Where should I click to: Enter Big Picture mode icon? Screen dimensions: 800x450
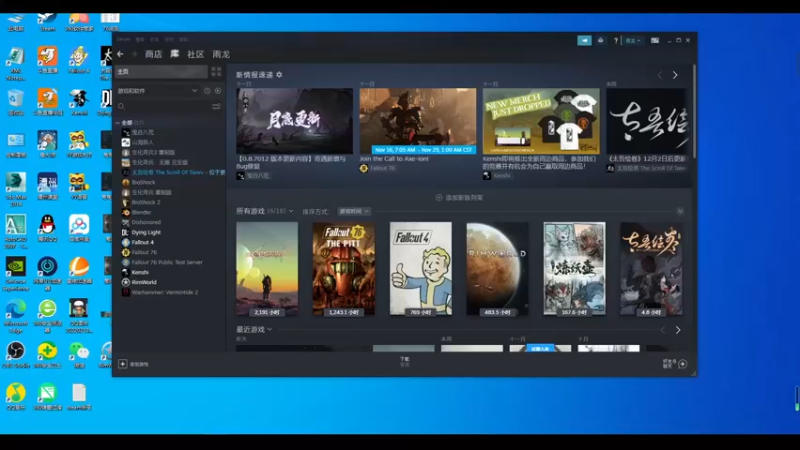655,40
